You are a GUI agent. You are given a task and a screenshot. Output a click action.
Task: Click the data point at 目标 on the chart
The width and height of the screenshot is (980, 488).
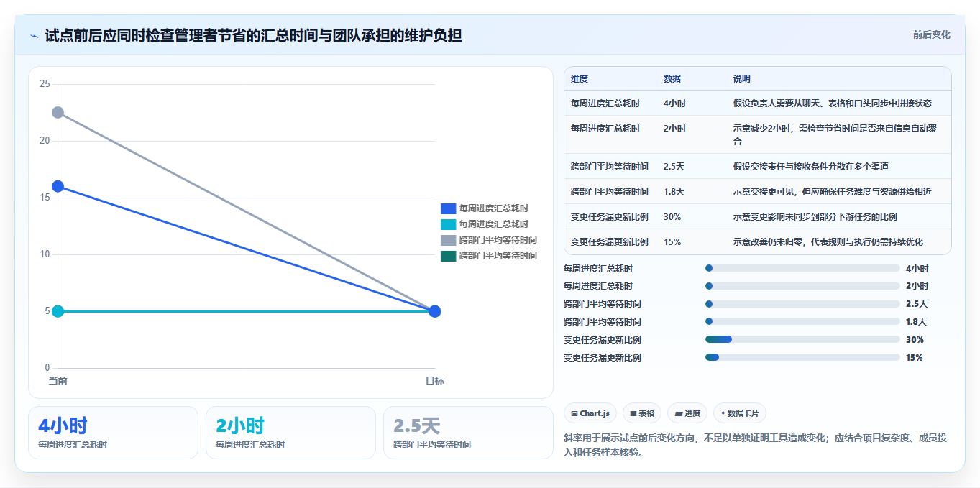coord(434,311)
